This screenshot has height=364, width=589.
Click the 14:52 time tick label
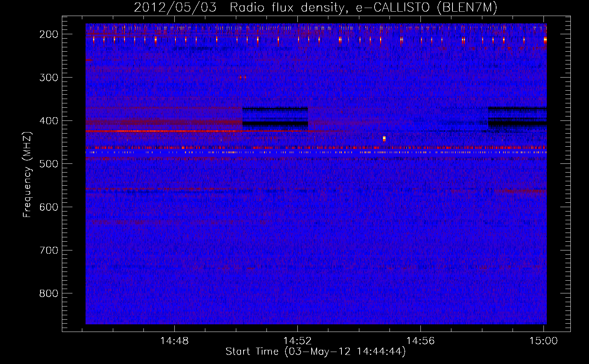pyautogui.click(x=297, y=341)
